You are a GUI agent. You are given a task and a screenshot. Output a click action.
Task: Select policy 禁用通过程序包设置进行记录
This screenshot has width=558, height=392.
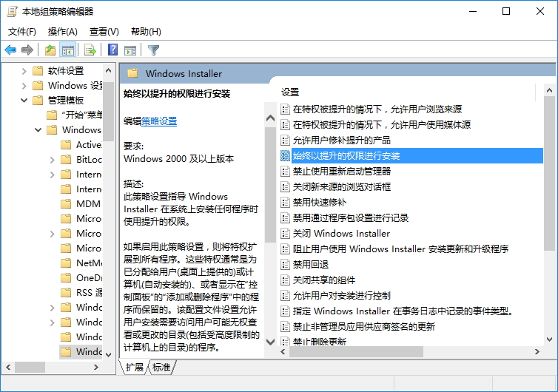pyautogui.click(x=351, y=218)
